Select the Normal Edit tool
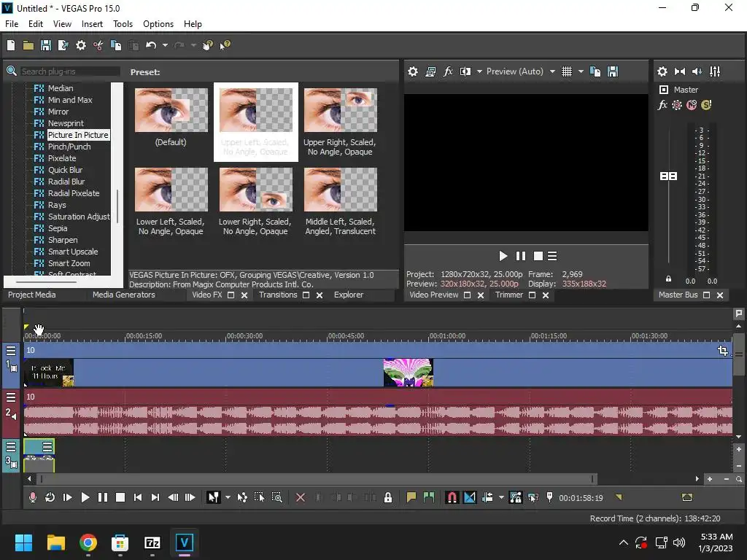Image resolution: width=747 pixels, height=560 pixels. [x=213, y=497]
